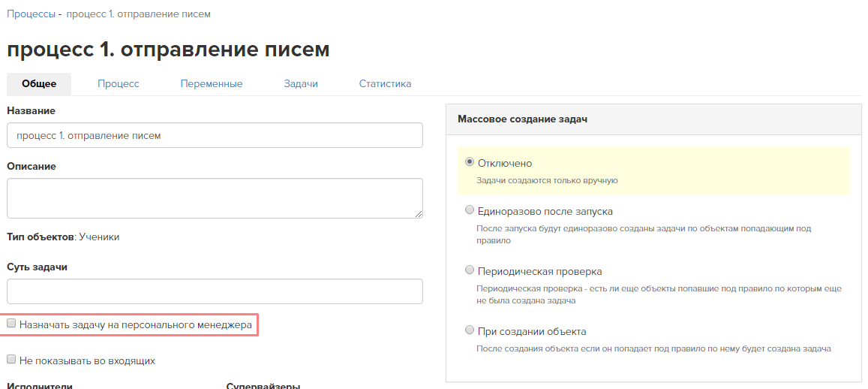Click the Массовое создание задач panel header
The height and width of the screenshot is (389, 868).
tap(653, 119)
